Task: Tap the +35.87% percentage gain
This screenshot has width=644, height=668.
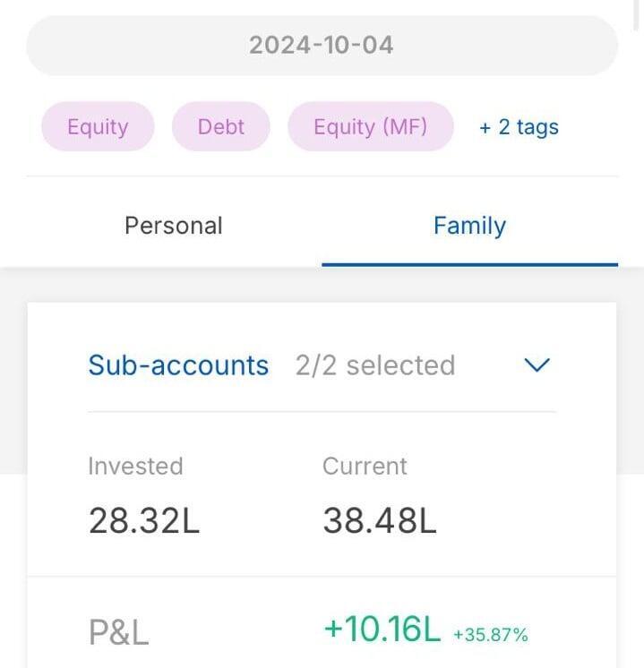Action: pos(491,635)
